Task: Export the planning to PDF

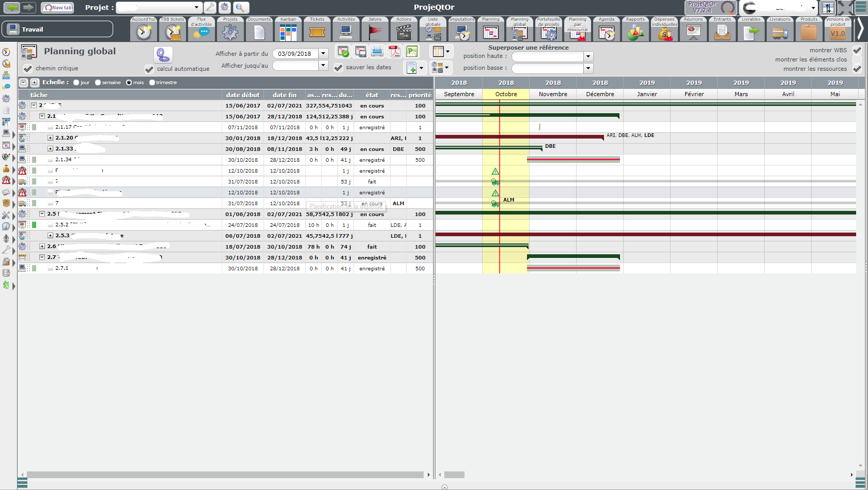Action: point(395,52)
